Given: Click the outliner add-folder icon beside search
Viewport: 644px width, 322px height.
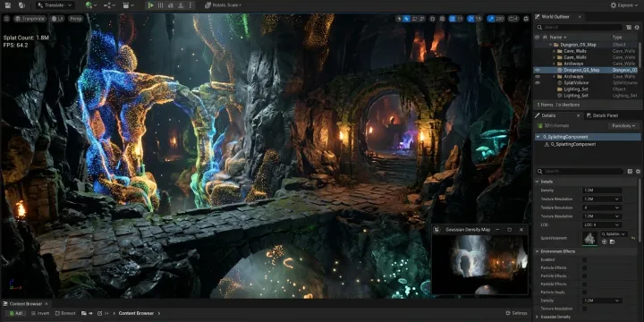Looking at the screenshot, I should click(629, 27).
